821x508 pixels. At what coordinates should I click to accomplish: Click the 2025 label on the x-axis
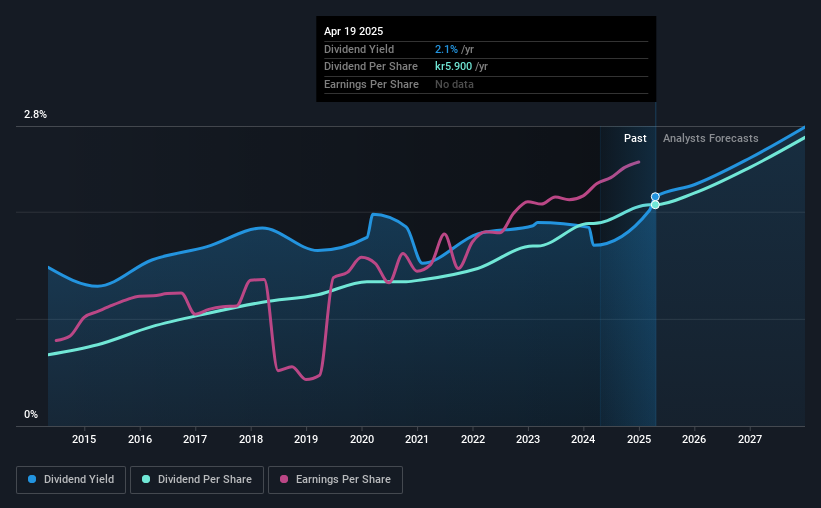tap(639, 439)
